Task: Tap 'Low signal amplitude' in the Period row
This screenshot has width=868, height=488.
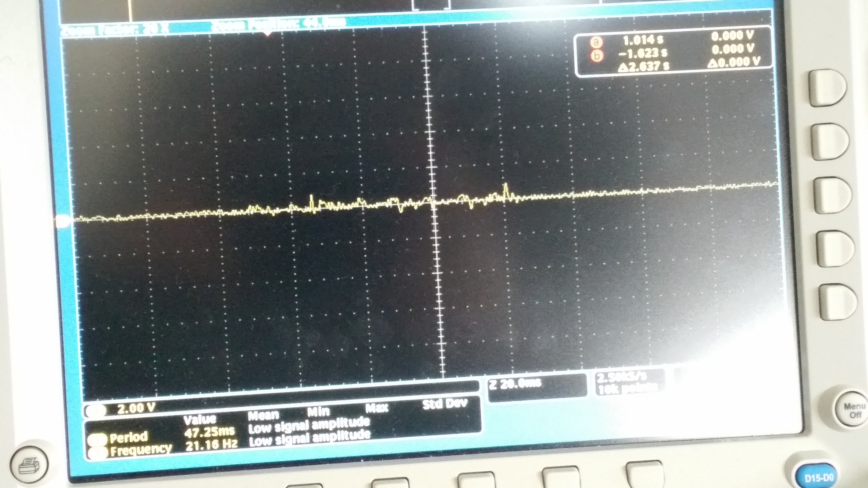Action: 309,425
